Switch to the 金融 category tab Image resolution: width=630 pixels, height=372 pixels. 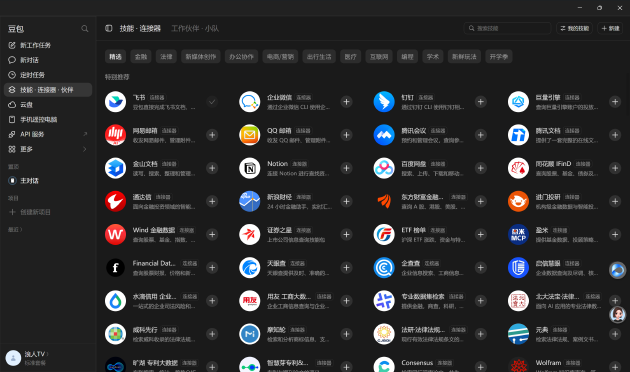pyautogui.click(x=141, y=57)
